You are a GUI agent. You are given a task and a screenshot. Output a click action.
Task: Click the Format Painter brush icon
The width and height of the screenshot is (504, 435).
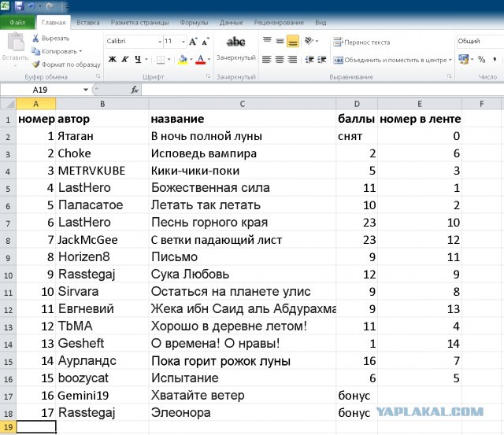click(x=36, y=64)
